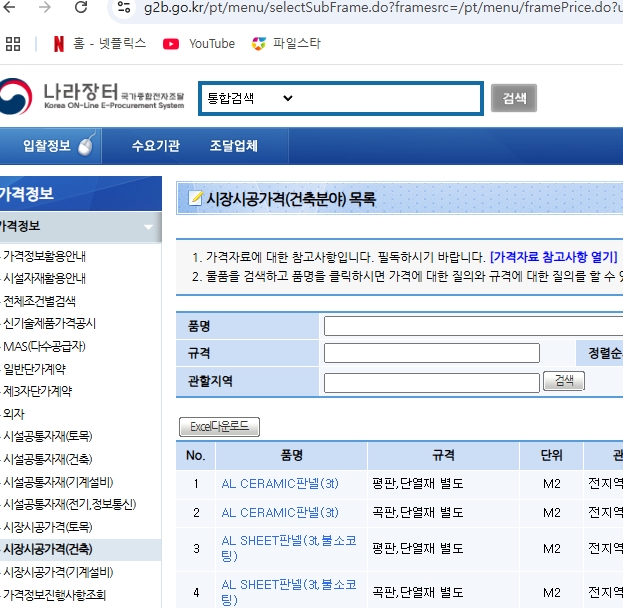Click the Excel다운로드 button
This screenshot has width=623, height=608.
pyautogui.click(x=219, y=427)
